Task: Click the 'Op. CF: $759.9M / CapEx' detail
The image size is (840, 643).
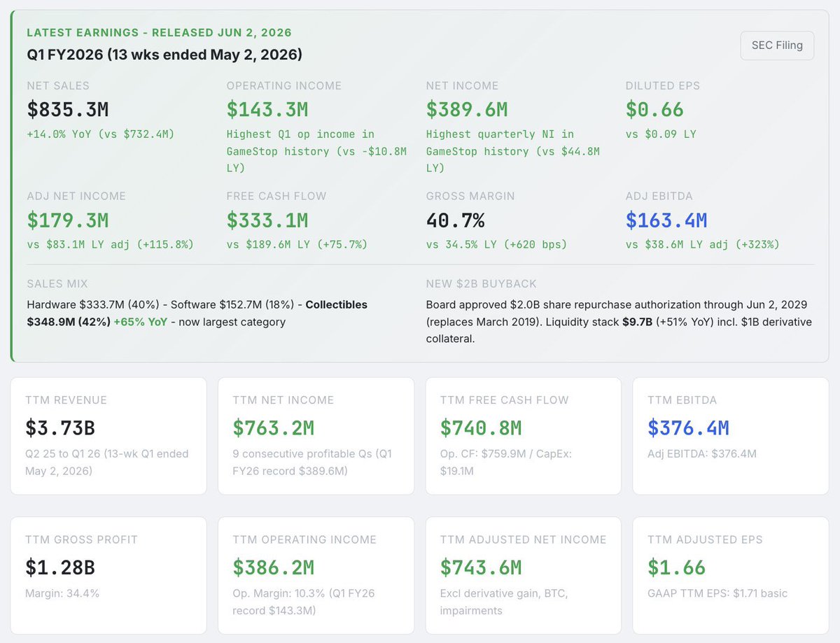Action: [506, 462]
